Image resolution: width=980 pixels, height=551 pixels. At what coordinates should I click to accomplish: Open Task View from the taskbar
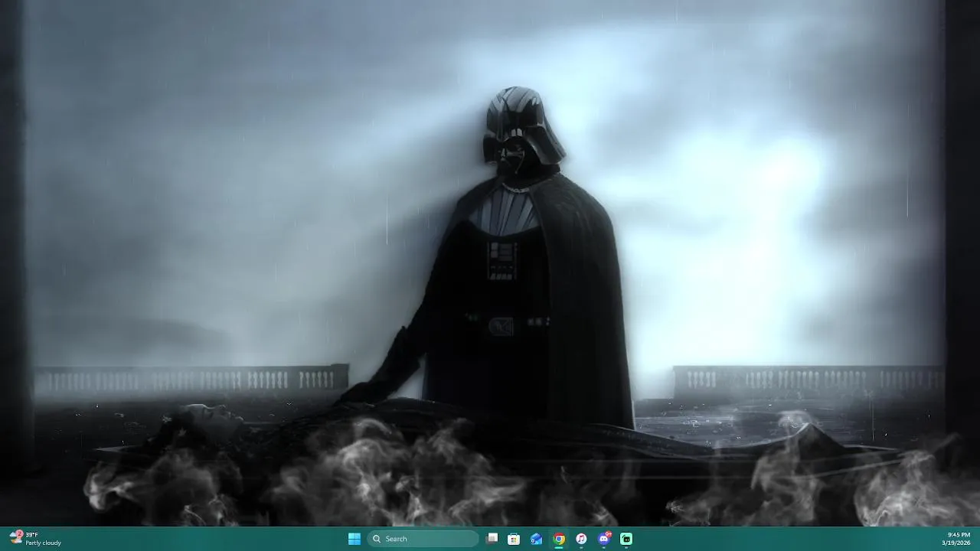(x=492, y=539)
